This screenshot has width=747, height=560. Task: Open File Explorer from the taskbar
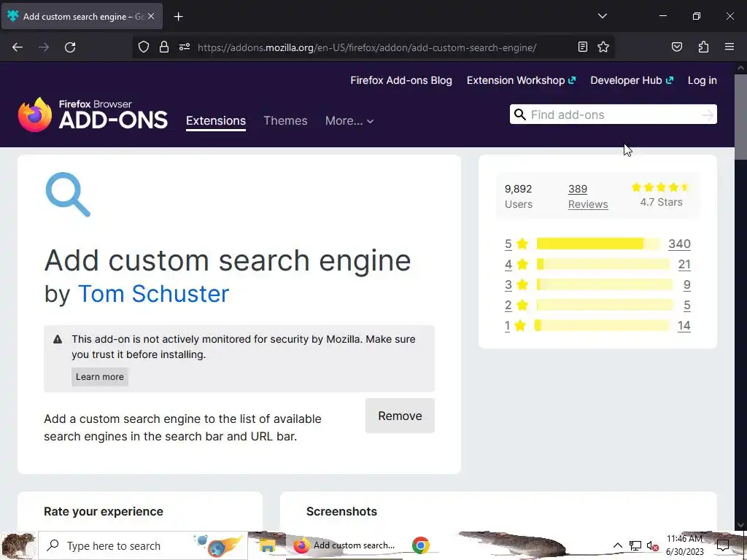click(267, 545)
